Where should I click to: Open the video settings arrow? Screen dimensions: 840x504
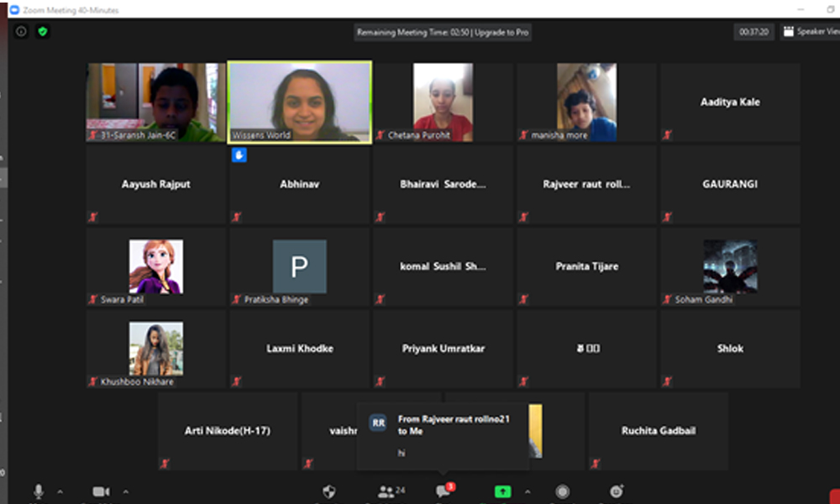[126, 491]
